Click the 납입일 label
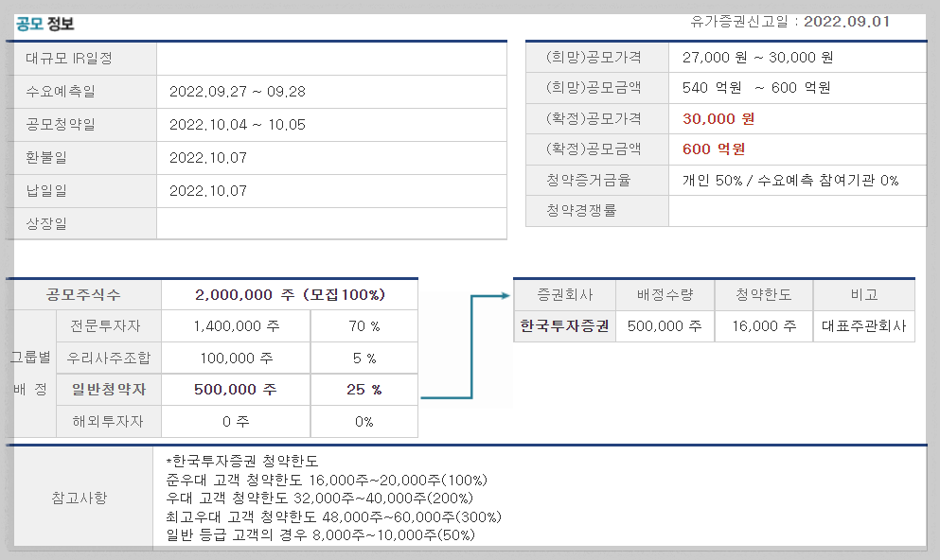Viewport: 940px width, 560px height. click(x=46, y=190)
